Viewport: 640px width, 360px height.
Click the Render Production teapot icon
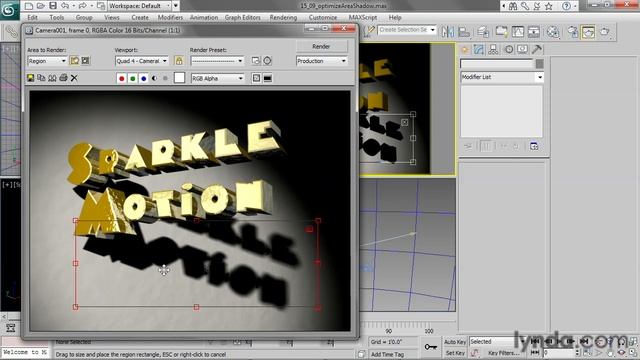coord(604,31)
